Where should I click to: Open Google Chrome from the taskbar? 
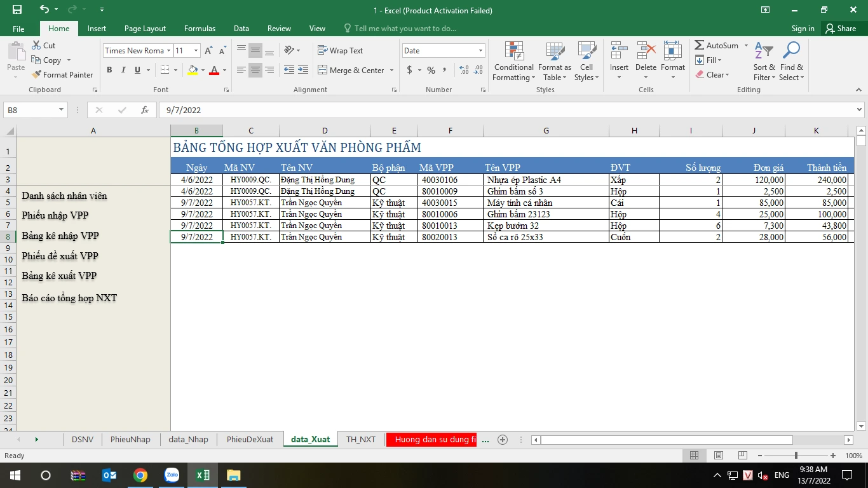click(140, 475)
